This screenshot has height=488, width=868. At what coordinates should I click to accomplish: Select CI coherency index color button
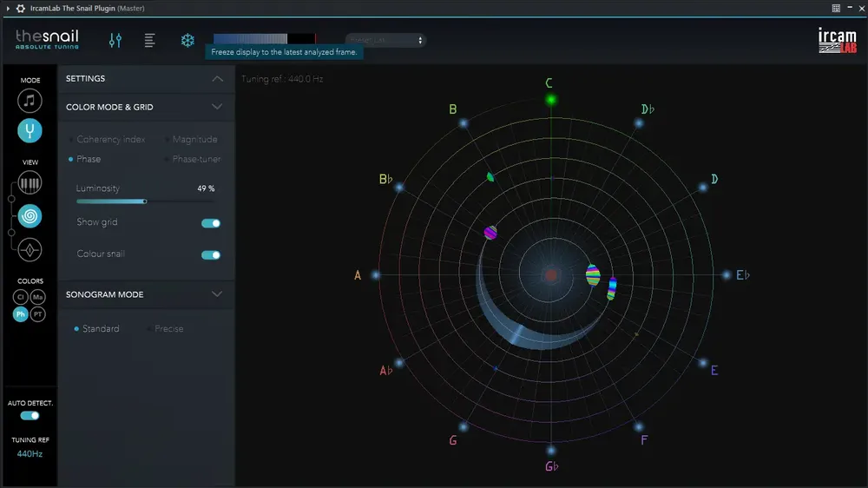pos(21,297)
